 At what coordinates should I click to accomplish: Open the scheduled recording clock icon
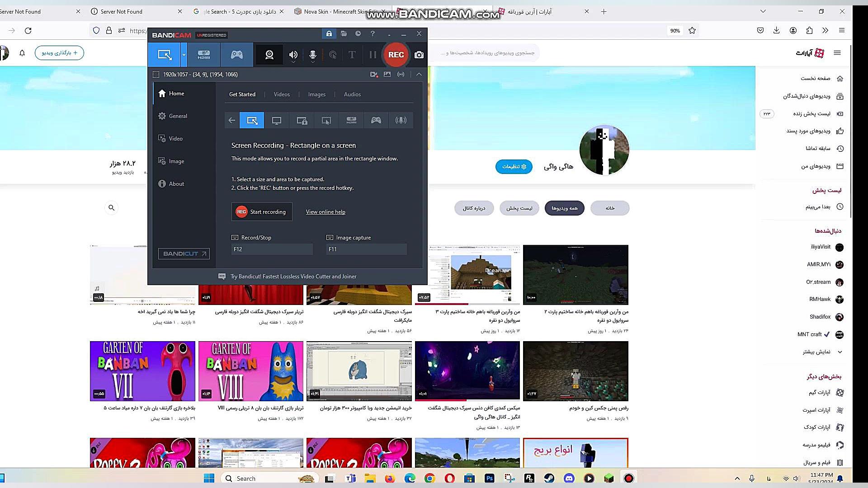pyautogui.click(x=358, y=33)
